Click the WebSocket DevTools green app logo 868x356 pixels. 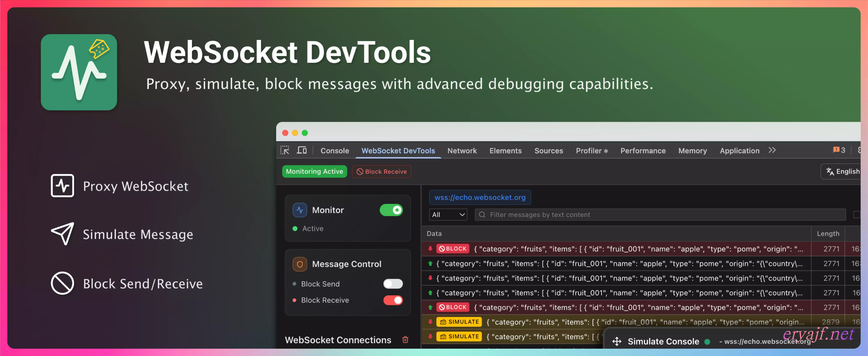pos(79,72)
